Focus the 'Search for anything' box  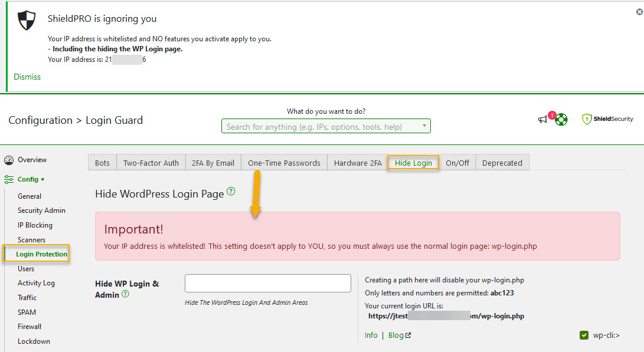tap(326, 126)
